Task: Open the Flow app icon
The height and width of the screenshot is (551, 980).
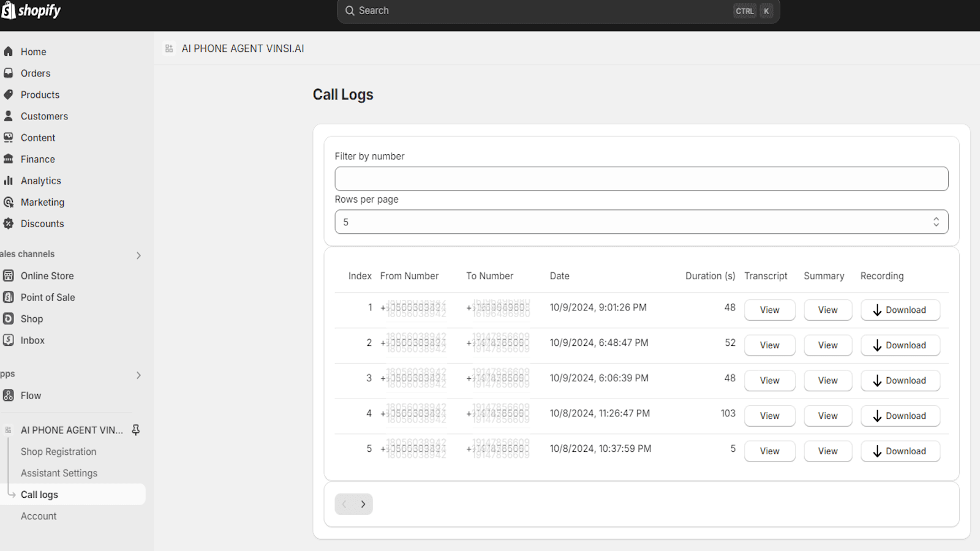Action: click(9, 395)
